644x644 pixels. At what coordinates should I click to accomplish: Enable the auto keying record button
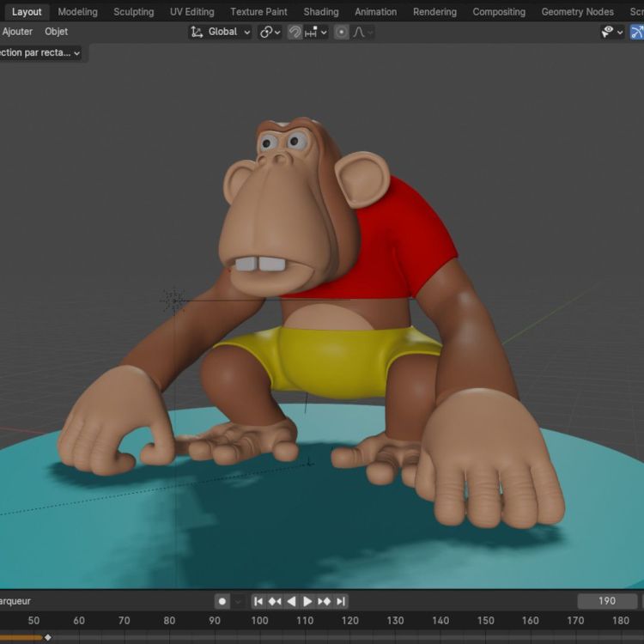(x=222, y=601)
